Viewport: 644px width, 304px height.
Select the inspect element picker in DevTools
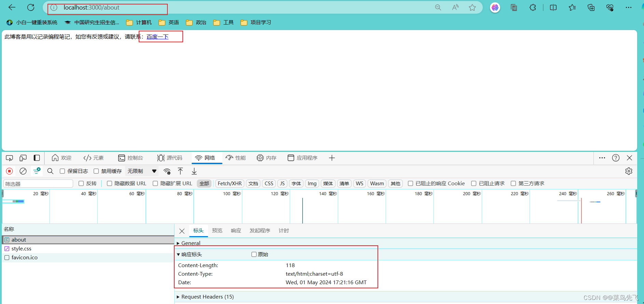click(9, 158)
